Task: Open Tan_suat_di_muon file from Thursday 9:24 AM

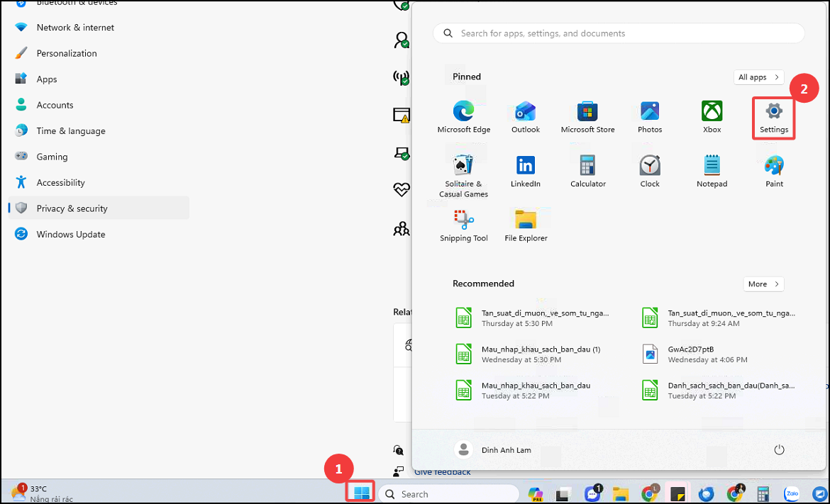Action: pyautogui.click(x=719, y=318)
